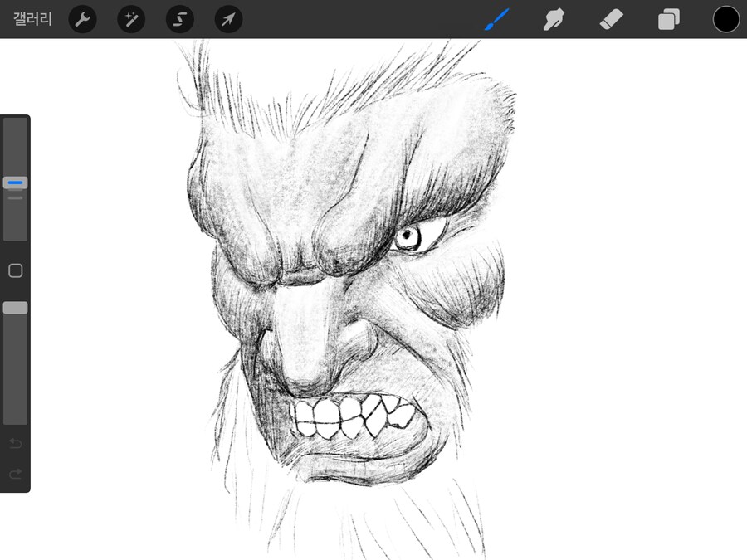Click the brush size slider handle
The height and width of the screenshot is (560, 747).
tap(15, 183)
